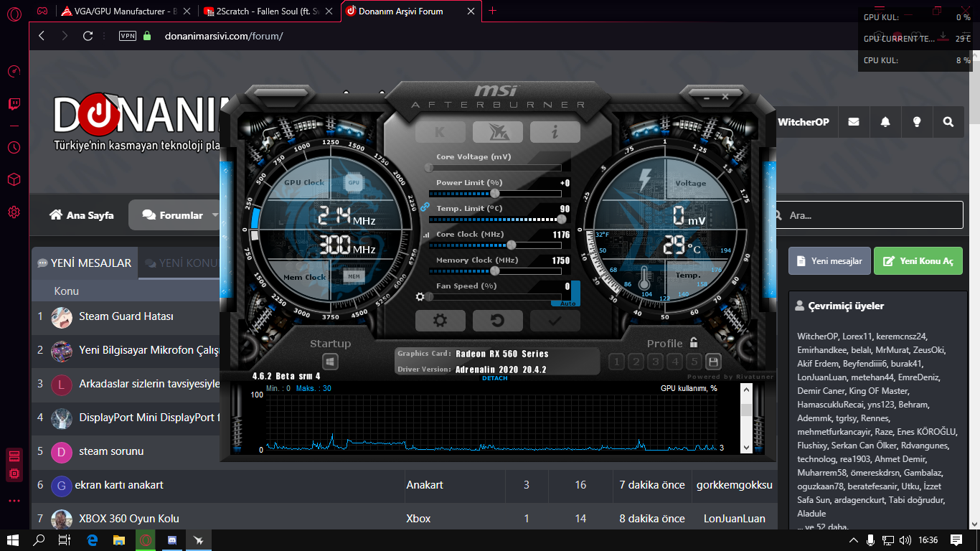Open the Steam Guard Hatası thread
980x551 pixels.
click(x=126, y=316)
